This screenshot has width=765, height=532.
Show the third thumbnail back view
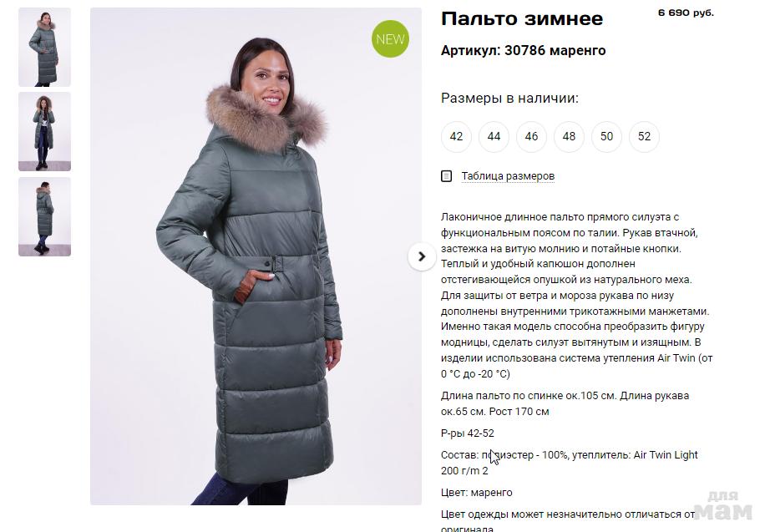pyautogui.click(x=44, y=216)
